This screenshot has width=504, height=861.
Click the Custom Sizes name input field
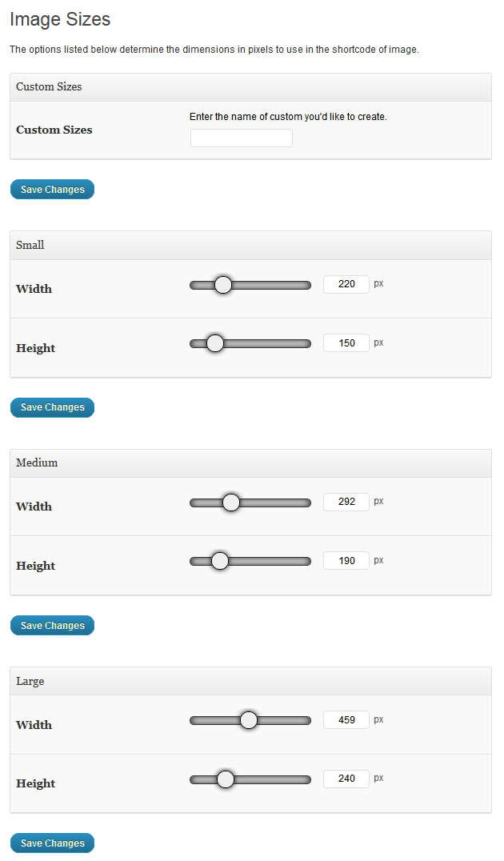tap(241, 138)
